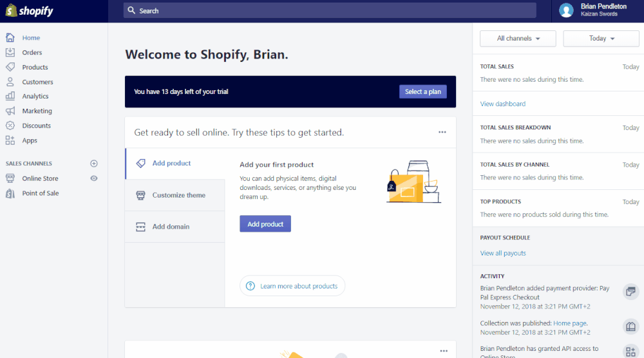Click the Total Sales By Channel heading
The height and width of the screenshot is (358, 644).
click(515, 165)
